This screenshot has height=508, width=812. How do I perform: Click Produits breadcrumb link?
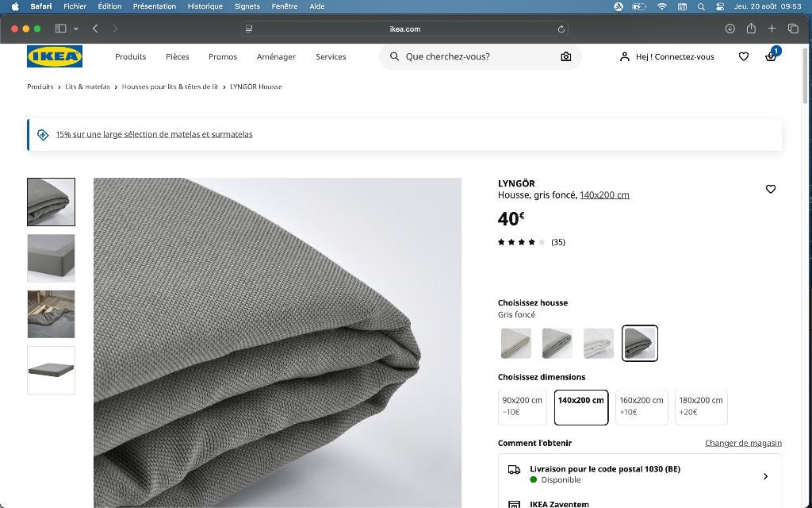click(40, 87)
